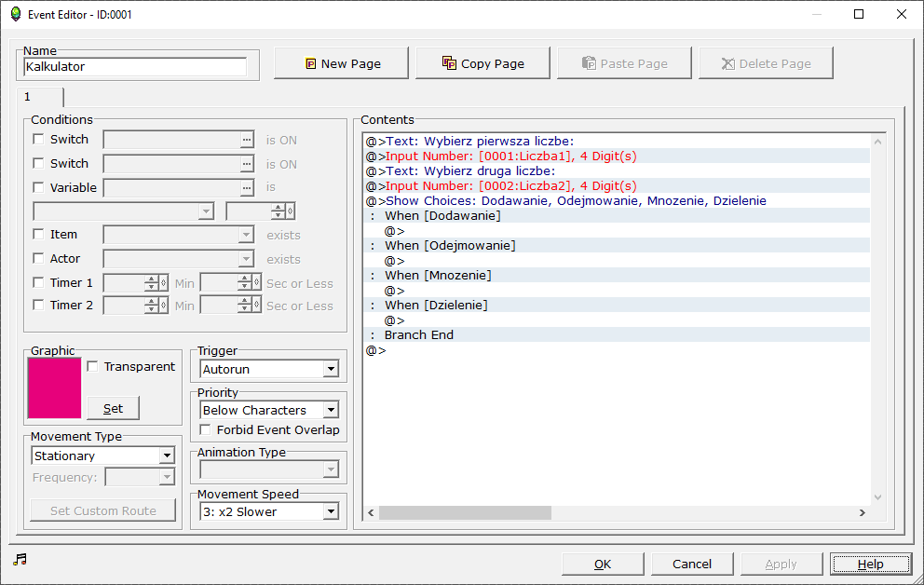This screenshot has height=585, width=924.
Task: Click the Timer 2 seconds spinner
Action: 230,306
